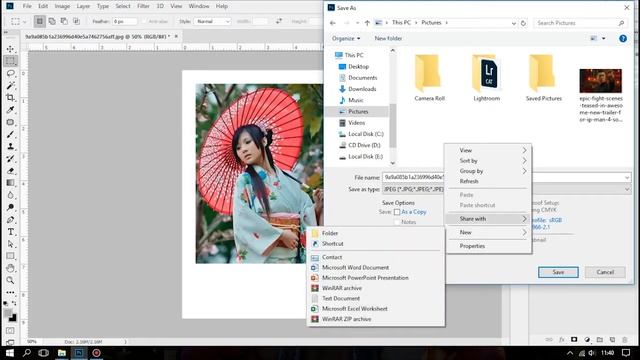Click the Cancel button in Save As
Viewport: 640px width, 360px height.
click(x=605, y=272)
